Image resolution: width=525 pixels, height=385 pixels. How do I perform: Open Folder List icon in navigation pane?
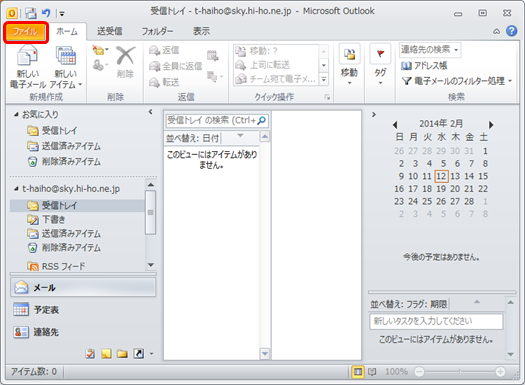click(x=122, y=354)
